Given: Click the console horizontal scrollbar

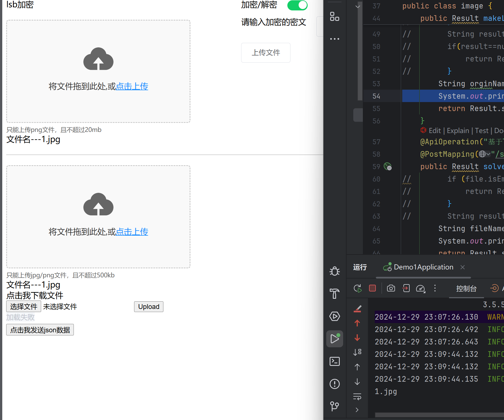Looking at the screenshot, I should tap(439, 415).
